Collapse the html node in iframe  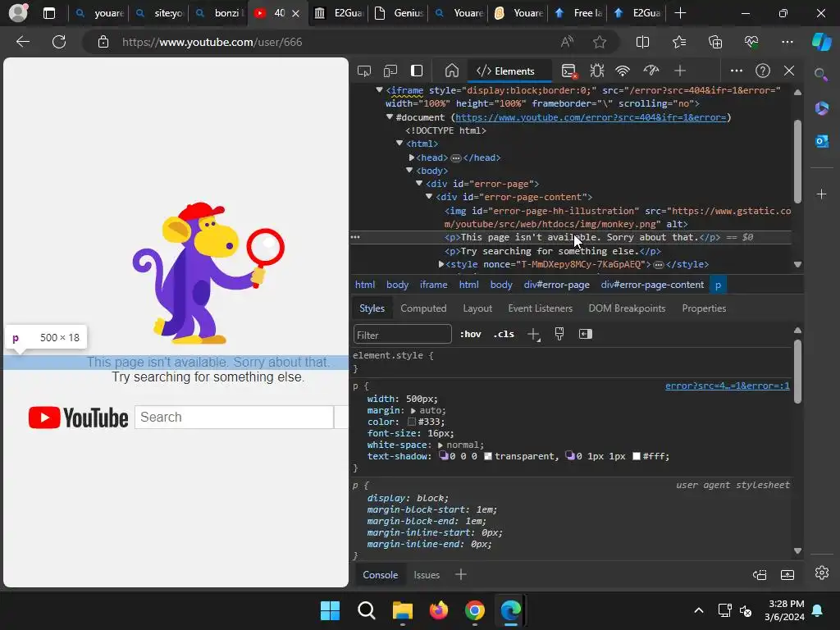click(399, 143)
